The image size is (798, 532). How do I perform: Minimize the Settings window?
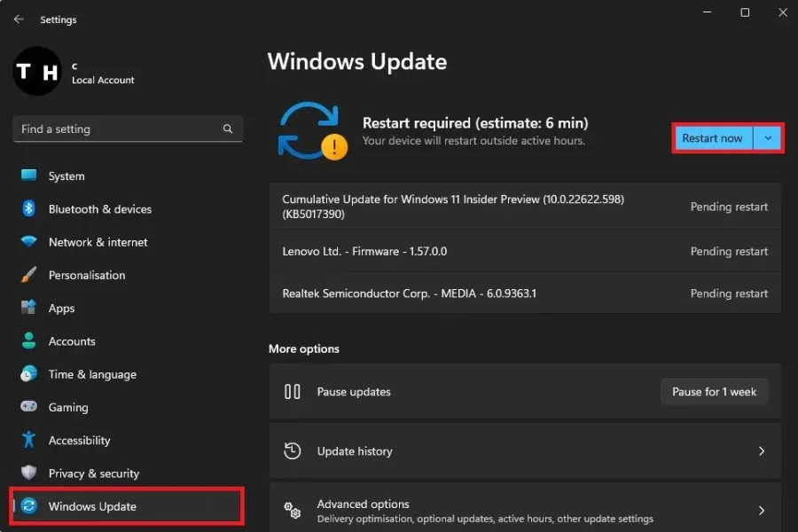(707, 12)
